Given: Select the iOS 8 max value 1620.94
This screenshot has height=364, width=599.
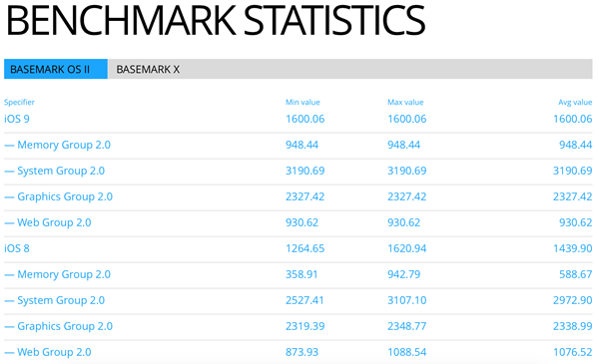Looking at the screenshot, I should click(407, 248).
